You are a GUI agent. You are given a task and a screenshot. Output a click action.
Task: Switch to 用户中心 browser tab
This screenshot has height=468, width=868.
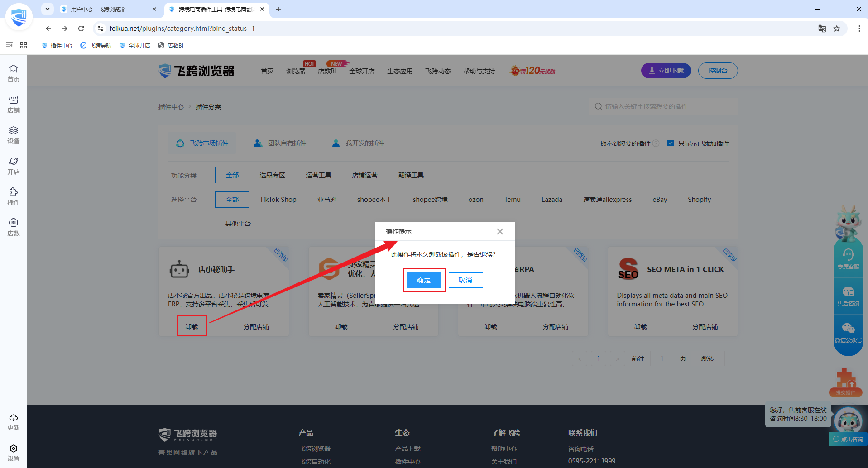tap(109, 9)
